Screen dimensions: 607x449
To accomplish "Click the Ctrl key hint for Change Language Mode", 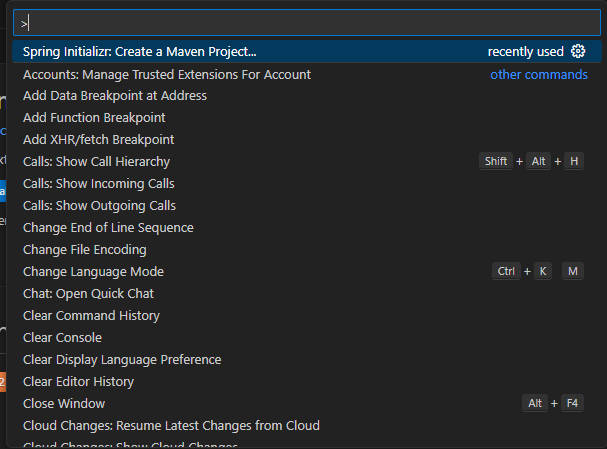I will tap(506, 271).
